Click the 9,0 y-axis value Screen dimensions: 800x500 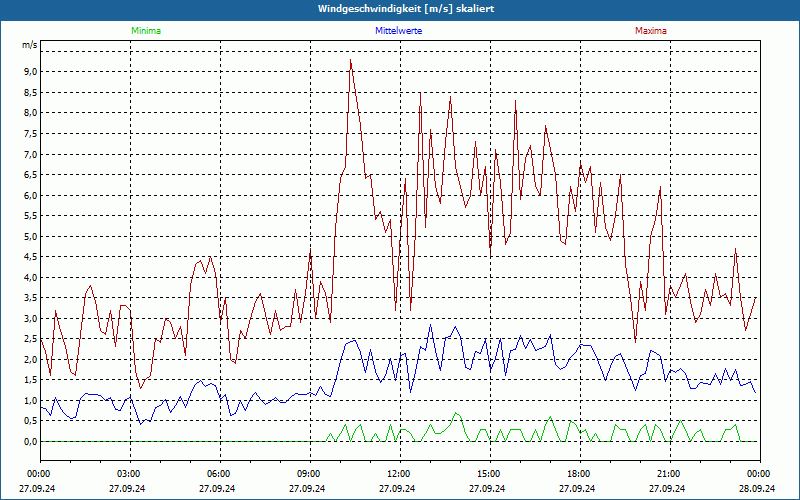[31, 72]
